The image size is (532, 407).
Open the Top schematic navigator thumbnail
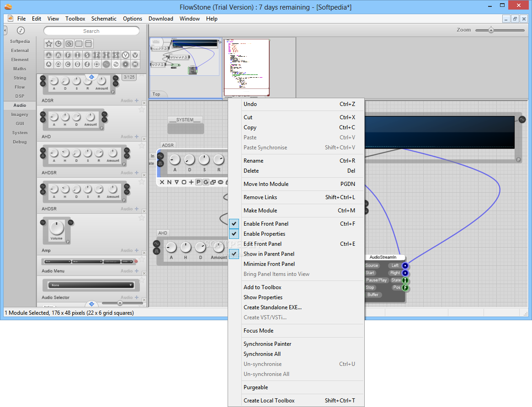click(185, 68)
